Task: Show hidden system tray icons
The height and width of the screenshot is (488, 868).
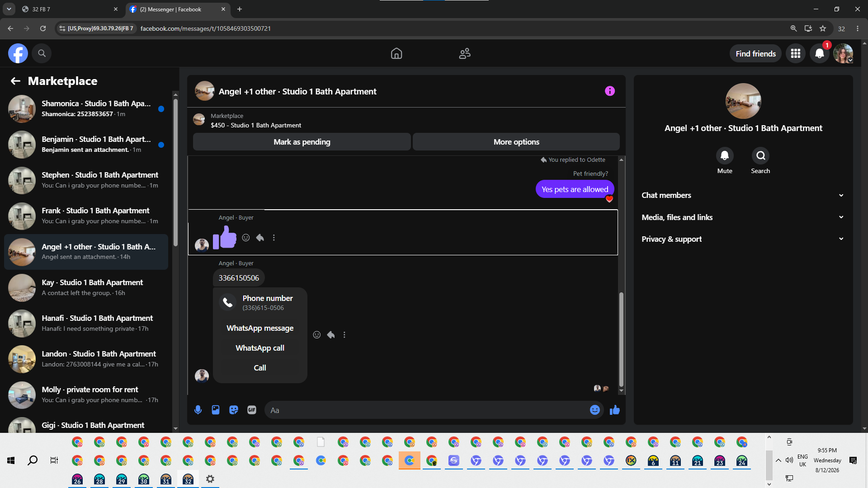Action: pos(778,460)
